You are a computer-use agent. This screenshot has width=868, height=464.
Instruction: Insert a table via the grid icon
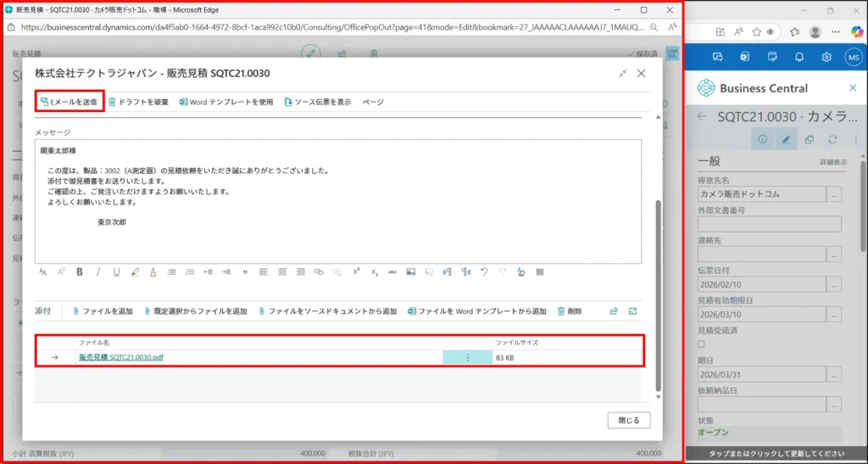click(x=540, y=272)
